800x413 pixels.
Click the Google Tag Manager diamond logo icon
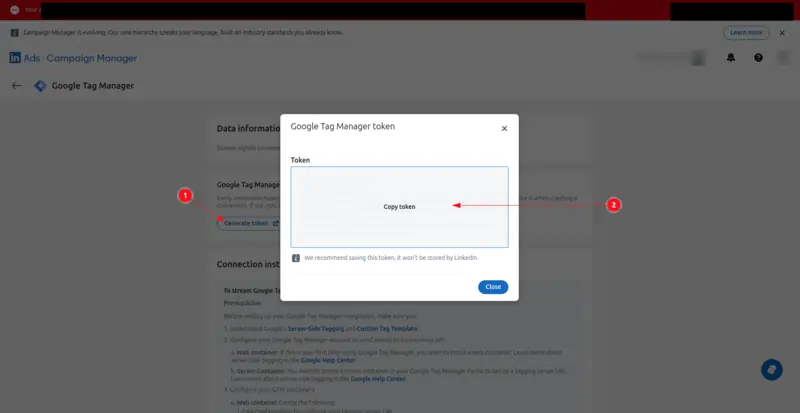click(40, 86)
